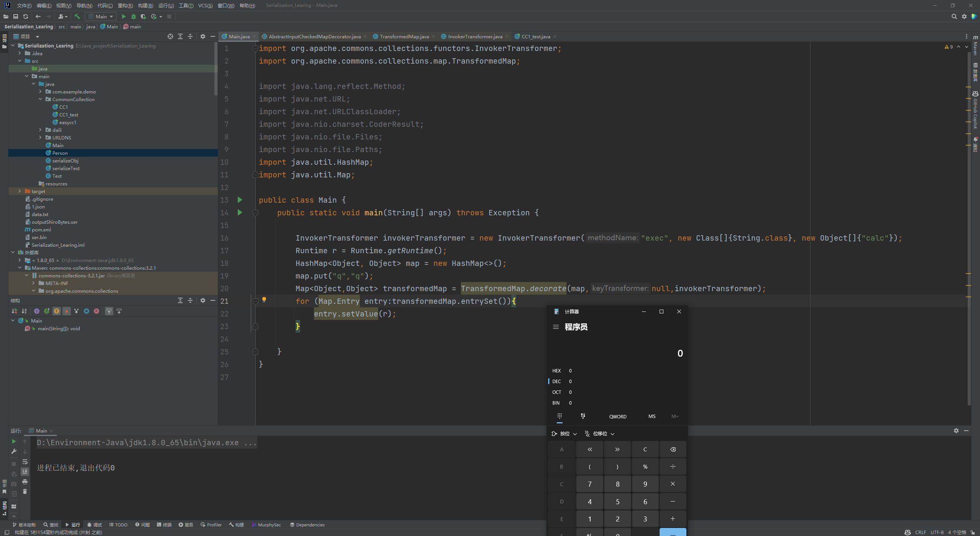980x536 pixels.
Task: Run Main with green play button in toolbar
Action: coord(124,16)
